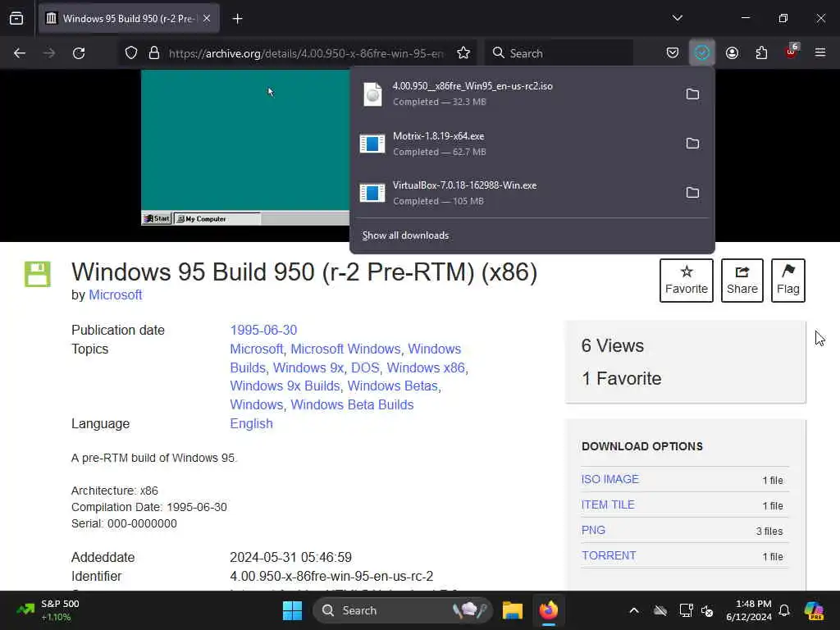Open the ITEM TILE download option
Screen dimensions: 840x630
coord(608,504)
